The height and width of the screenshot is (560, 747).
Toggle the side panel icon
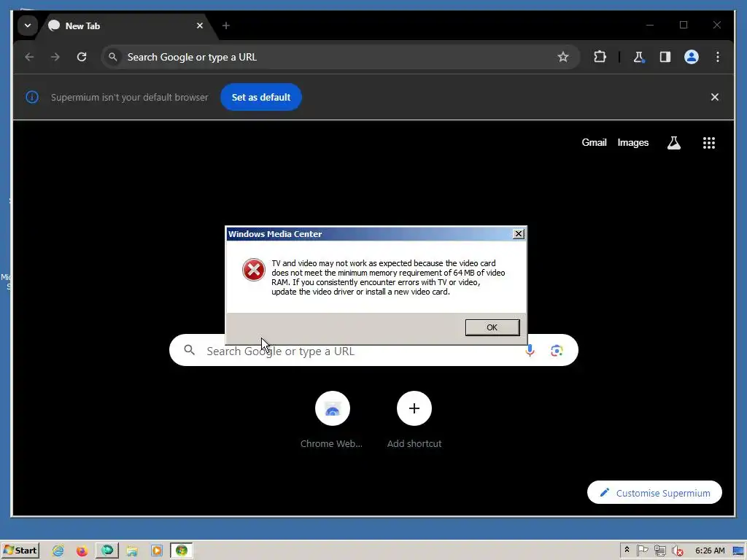(x=665, y=57)
